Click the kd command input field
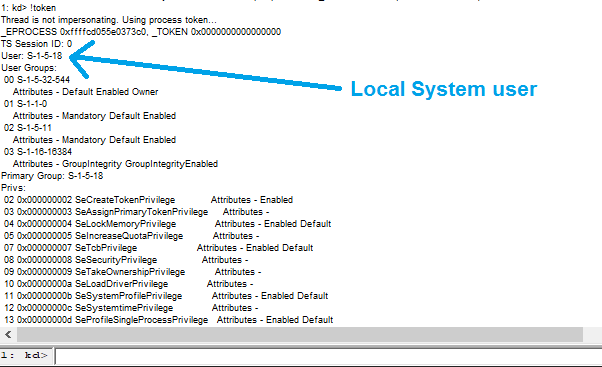Viewport: 602px width, 367px height. pos(329,356)
